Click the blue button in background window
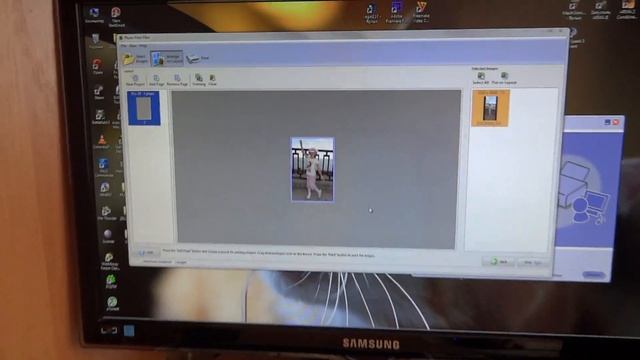This screenshot has width=640, height=360. click(x=593, y=275)
